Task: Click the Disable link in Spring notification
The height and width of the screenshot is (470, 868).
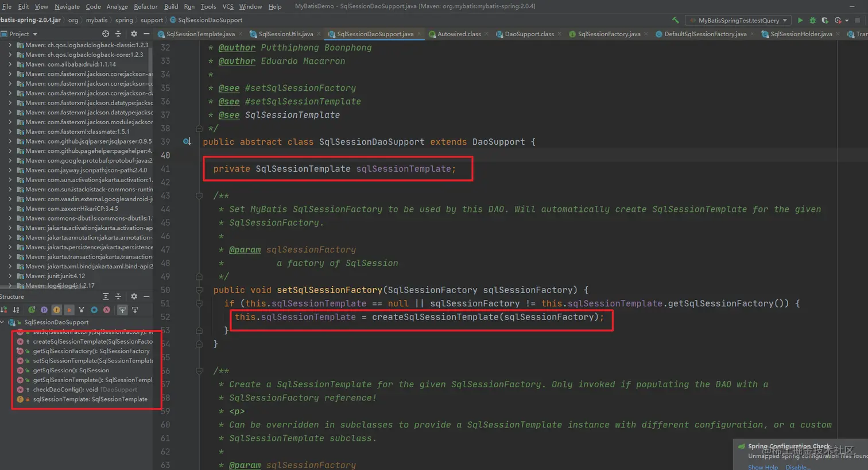Action: [x=798, y=467]
